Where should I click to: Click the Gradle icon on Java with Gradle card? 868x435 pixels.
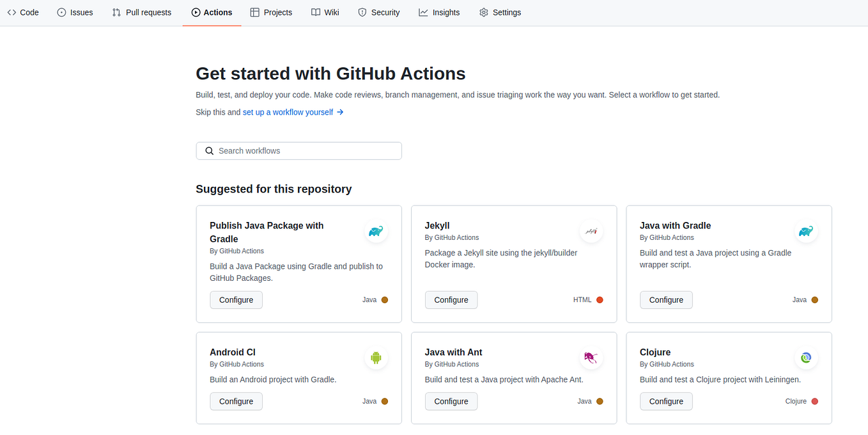(x=806, y=232)
